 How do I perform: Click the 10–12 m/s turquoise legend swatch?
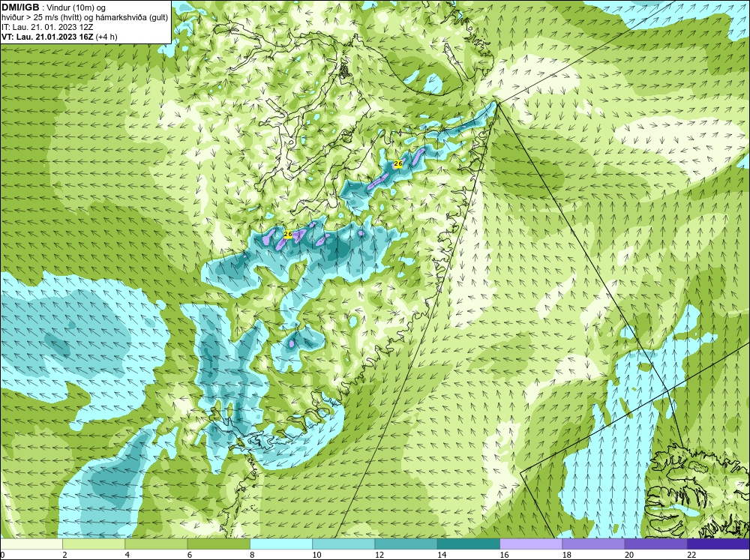(343, 544)
